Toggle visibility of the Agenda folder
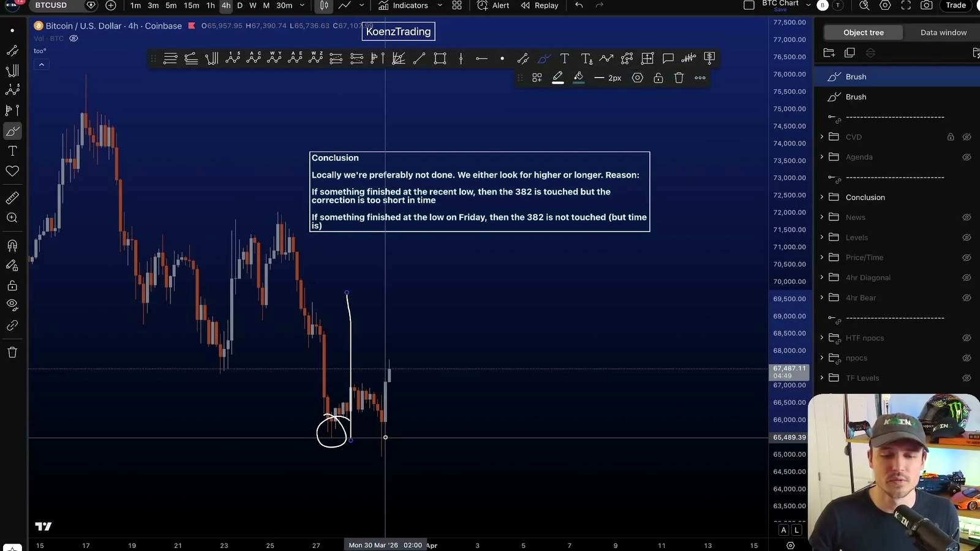This screenshot has height=551, width=980. (x=967, y=157)
